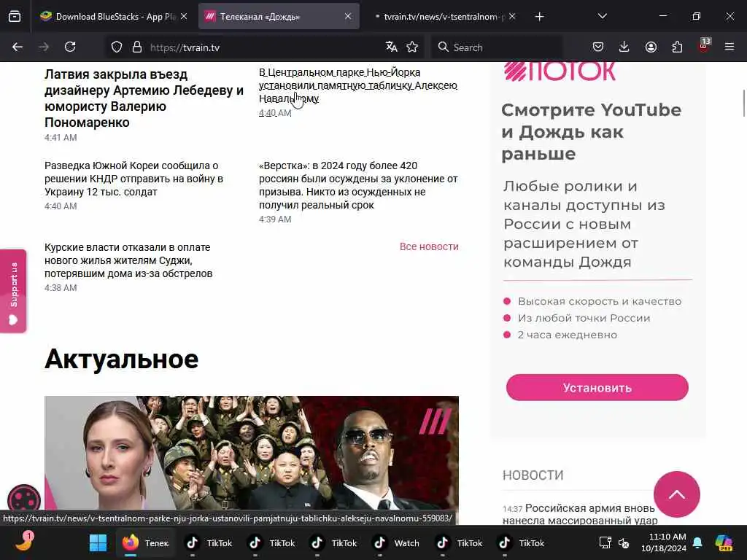
Task: Open the display project icon in system tray
Action: (605, 542)
